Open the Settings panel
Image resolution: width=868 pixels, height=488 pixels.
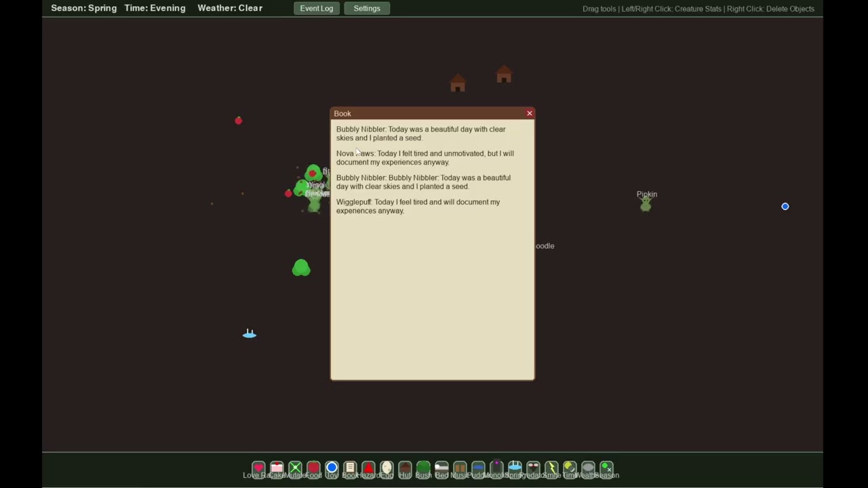point(367,8)
